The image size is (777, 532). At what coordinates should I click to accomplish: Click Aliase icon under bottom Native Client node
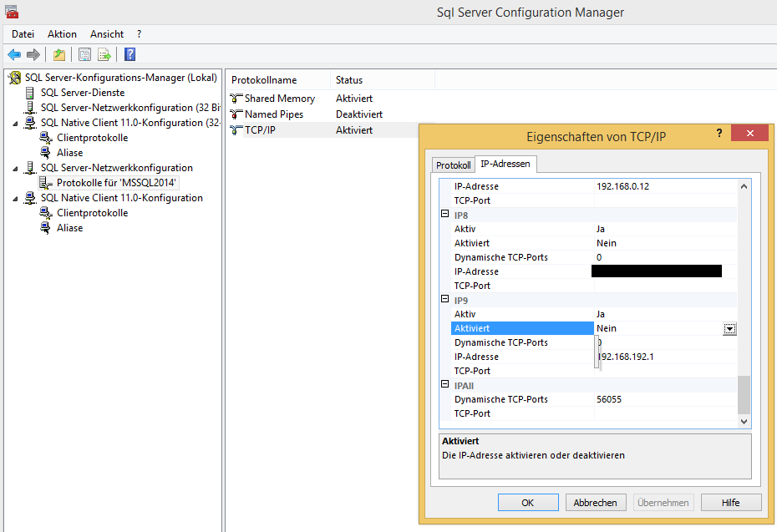(x=46, y=228)
